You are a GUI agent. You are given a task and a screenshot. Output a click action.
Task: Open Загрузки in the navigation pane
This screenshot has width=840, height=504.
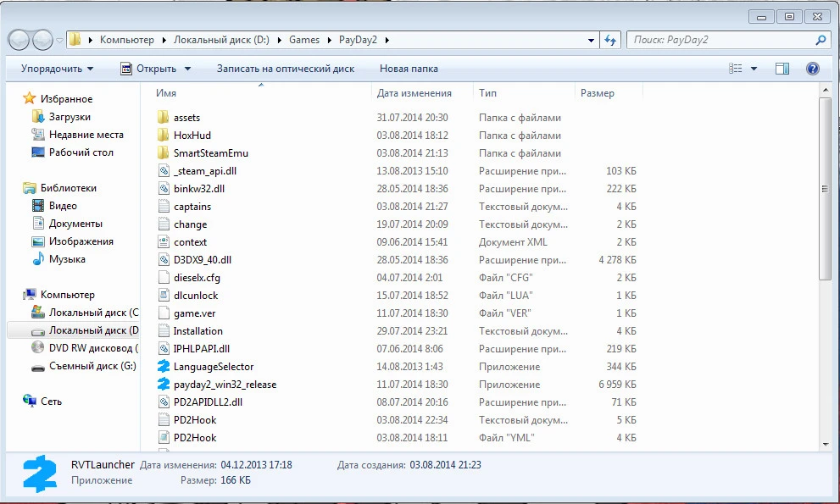(x=70, y=117)
